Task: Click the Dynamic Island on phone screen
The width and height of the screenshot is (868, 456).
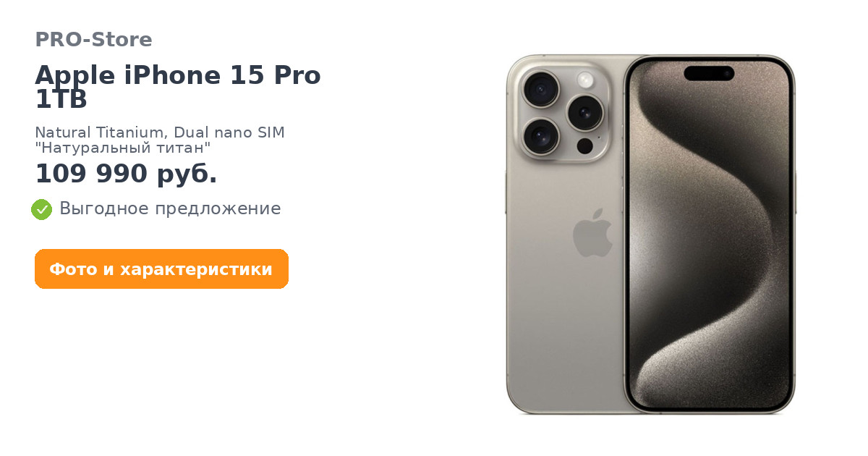Action: [709, 73]
